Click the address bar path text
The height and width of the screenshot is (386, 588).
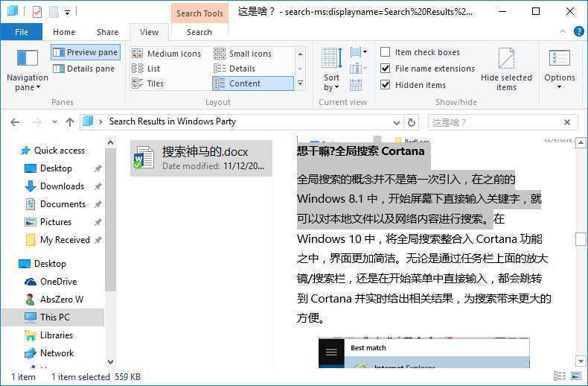pos(173,121)
